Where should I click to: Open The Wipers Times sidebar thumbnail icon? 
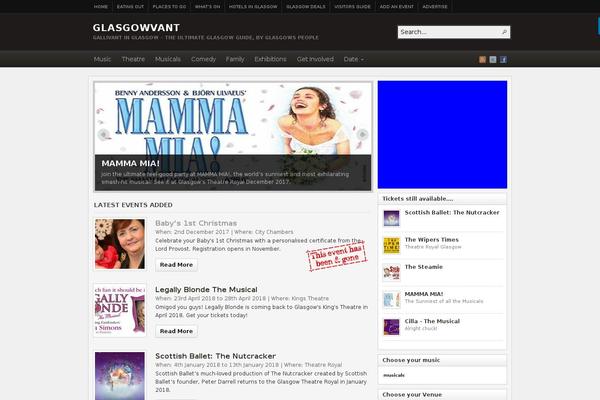click(391, 245)
